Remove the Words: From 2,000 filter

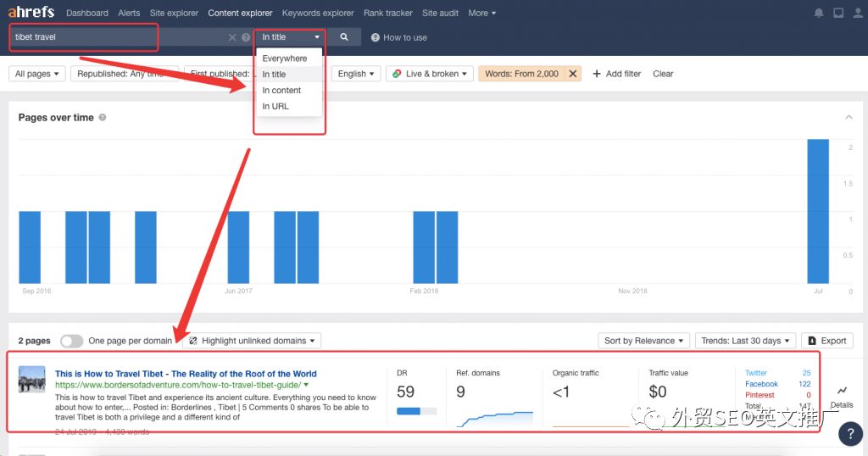(573, 74)
